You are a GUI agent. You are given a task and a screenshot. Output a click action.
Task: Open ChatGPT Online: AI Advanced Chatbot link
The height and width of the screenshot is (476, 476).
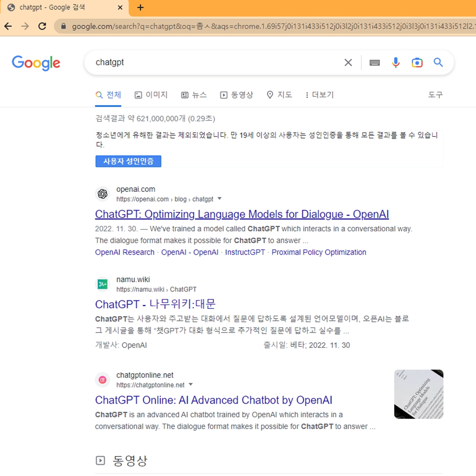point(214,400)
